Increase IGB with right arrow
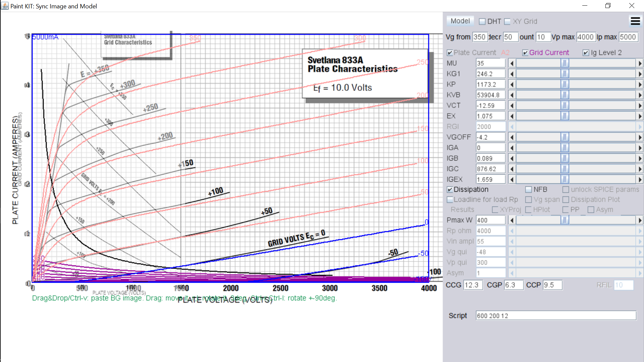The height and width of the screenshot is (362, 644). 640,158
